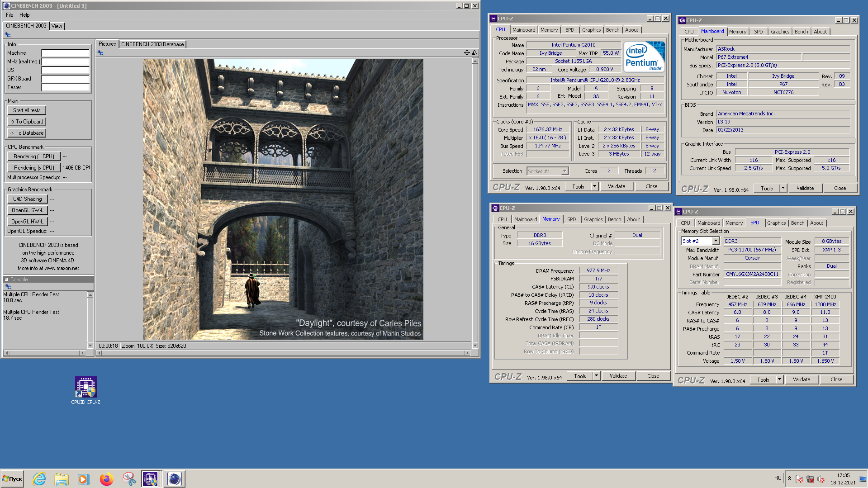Click the taskbar clock showing 17:35
868x488 pixels.
tap(843, 479)
